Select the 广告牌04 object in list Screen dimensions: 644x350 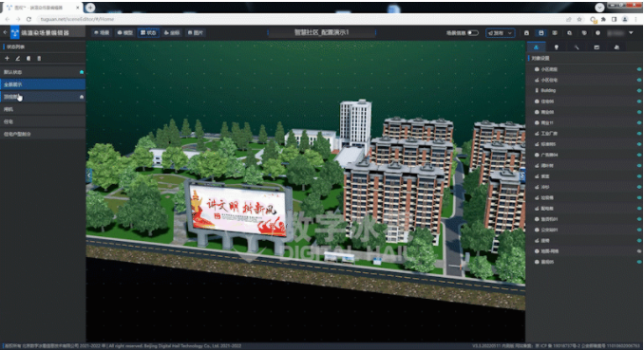point(549,155)
